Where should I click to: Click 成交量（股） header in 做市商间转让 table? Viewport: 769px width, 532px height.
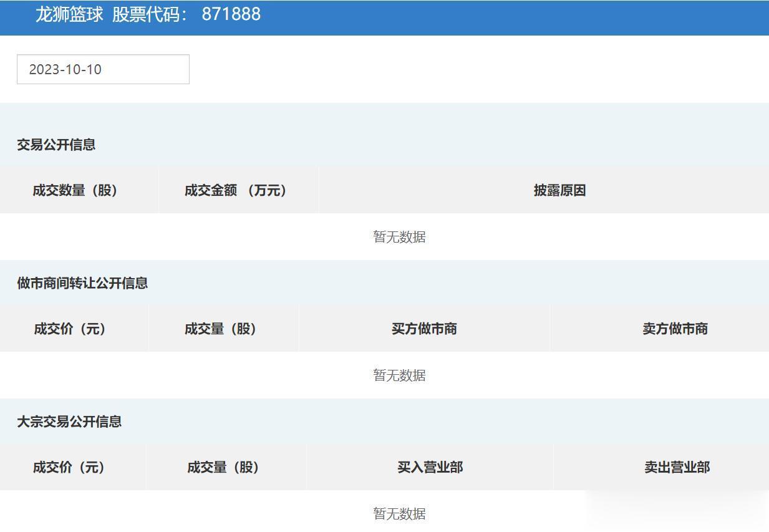(x=221, y=329)
